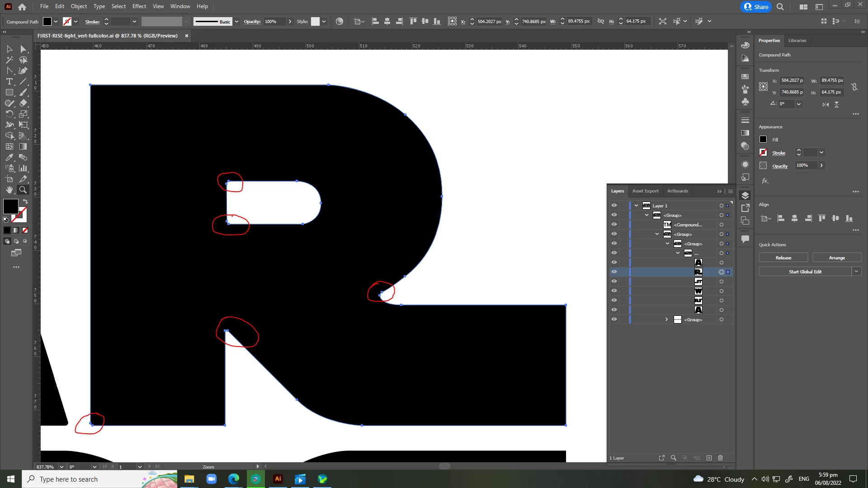Click the Gradient tool
The image size is (868, 488).
tap(23, 147)
